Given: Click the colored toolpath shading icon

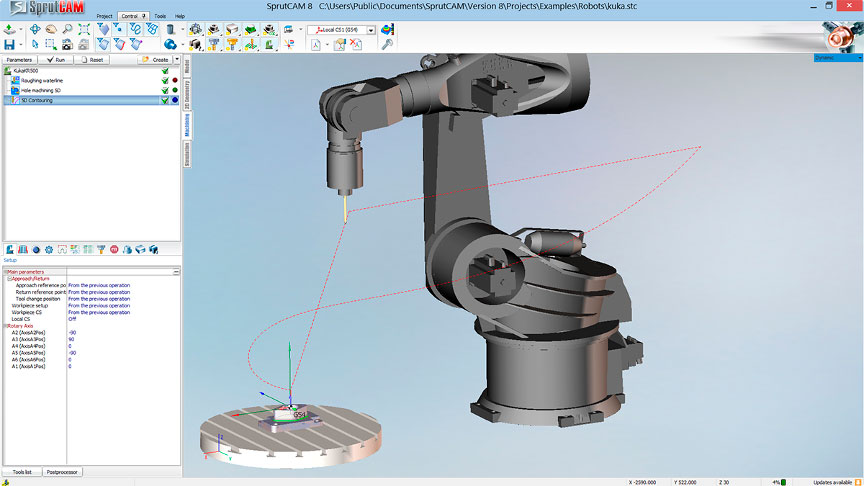Looking at the screenshot, I should [x=387, y=29].
